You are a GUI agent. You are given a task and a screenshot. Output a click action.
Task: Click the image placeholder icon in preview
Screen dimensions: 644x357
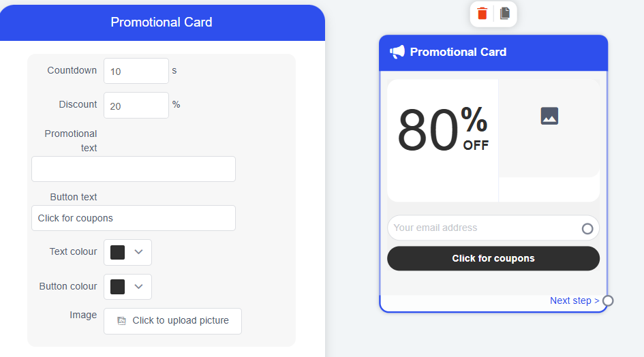coord(549,116)
